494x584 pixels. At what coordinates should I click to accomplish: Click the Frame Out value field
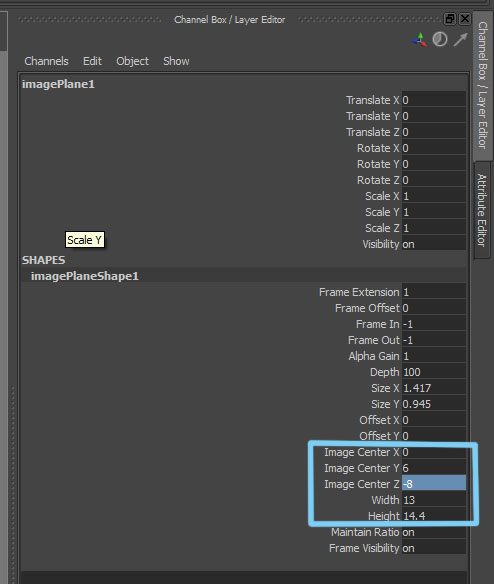(434, 340)
